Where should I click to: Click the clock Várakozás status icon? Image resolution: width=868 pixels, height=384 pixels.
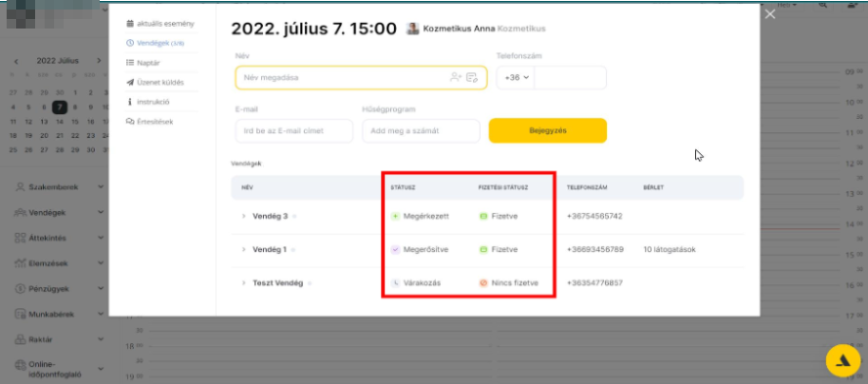395,282
